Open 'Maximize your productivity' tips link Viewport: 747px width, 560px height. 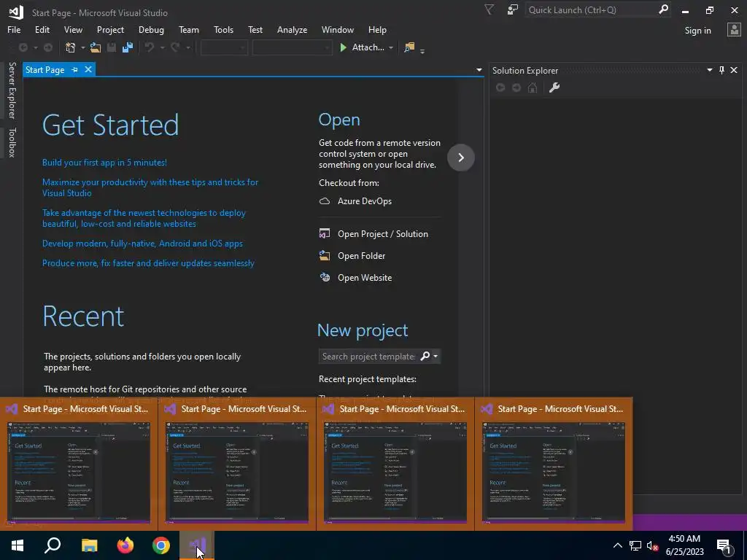tap(150, 187)
